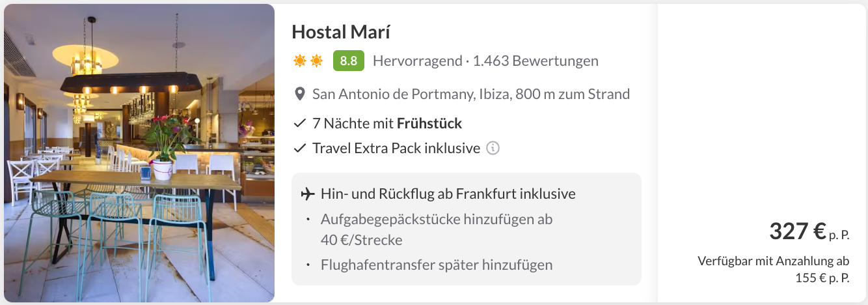
Task: Click the first sun star rating icon
Action: tap(299, 61)
